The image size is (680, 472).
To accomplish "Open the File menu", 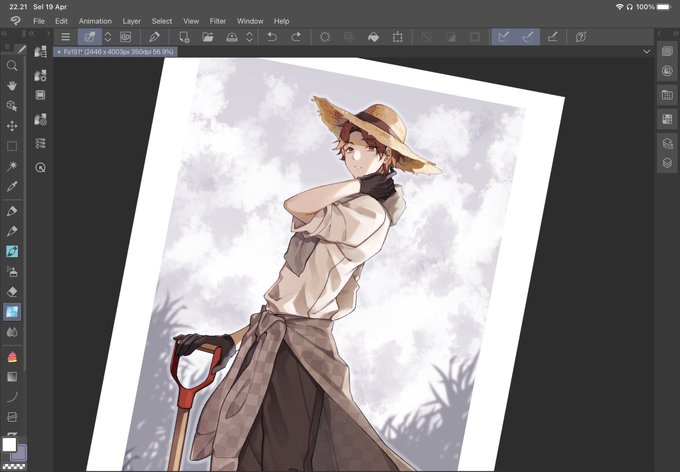I will pyautogui.click(x=39, y=21).
